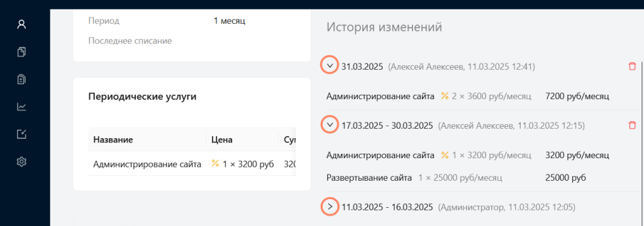Select Администрирование сайта in the services table
The height and width of the screenshot is (226, 644).
pyautogui.click(x=147, y=164)
